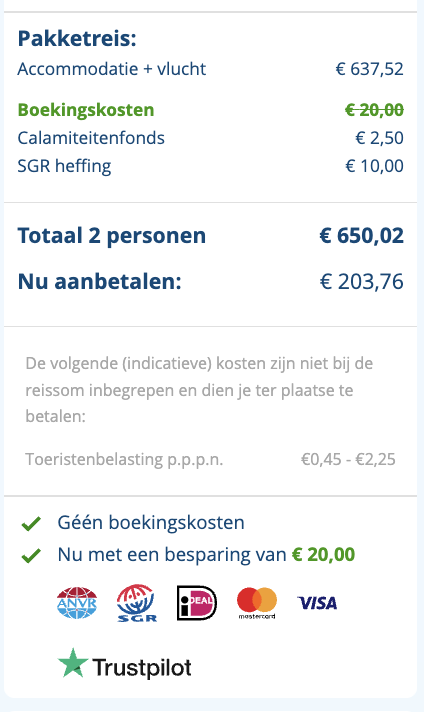Select the iDEAL payment icon

coord(197,603)
